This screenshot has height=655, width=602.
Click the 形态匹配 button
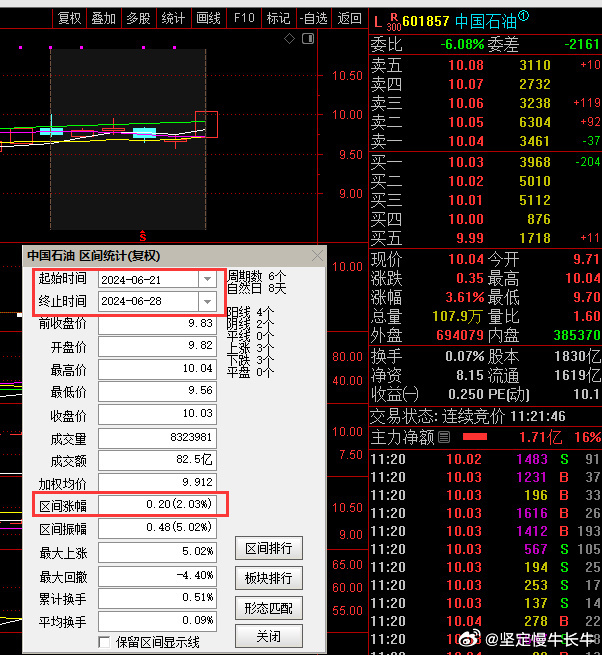(x=268, y=607)
